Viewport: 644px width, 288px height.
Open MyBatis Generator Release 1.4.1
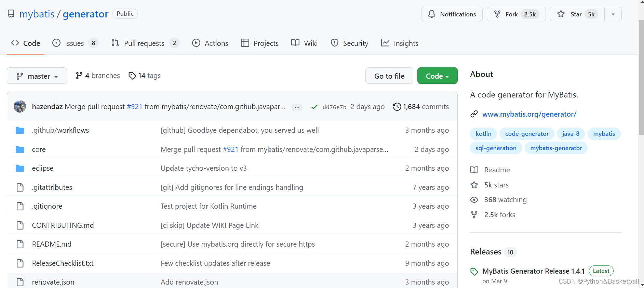[x=534, y=271]
